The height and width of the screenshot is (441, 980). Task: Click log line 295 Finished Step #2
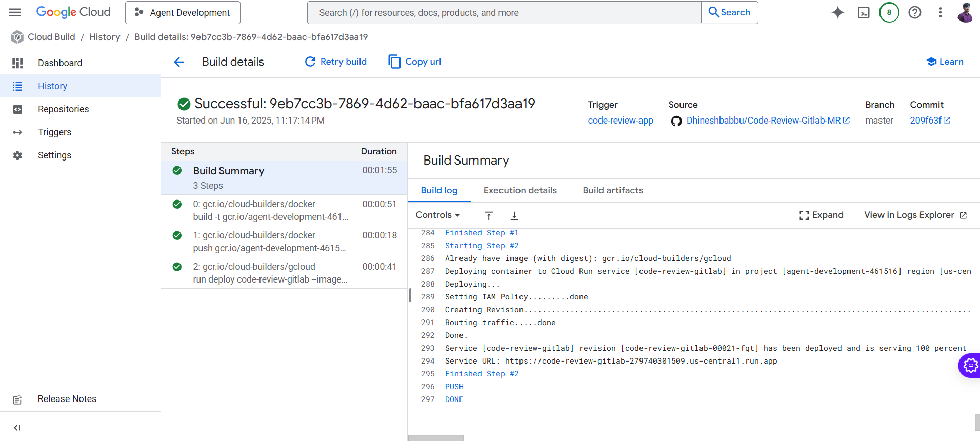[x=482, y=374]
